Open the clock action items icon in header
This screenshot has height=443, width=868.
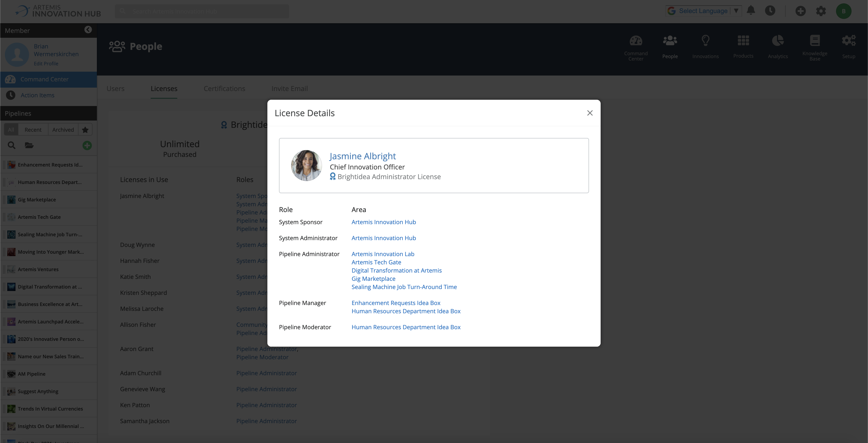coord(770,10)
